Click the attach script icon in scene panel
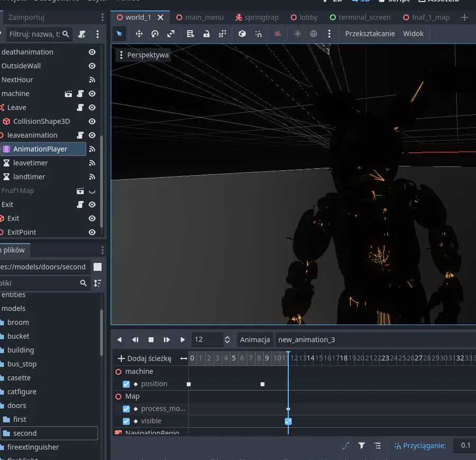476x460 pixels. pos(82,34)
